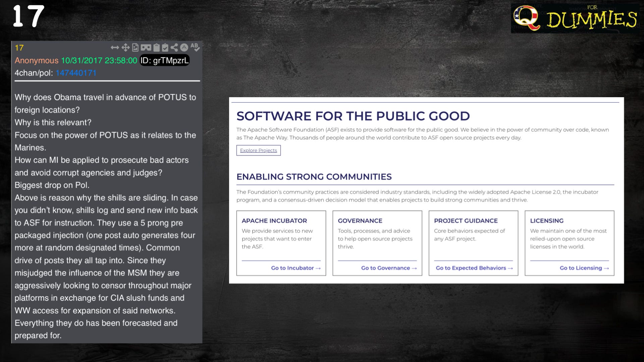The width and height of the screenshot is (644, 362).
Task: Click the ID: grTMpzrL badge
Action: point(164,60)
